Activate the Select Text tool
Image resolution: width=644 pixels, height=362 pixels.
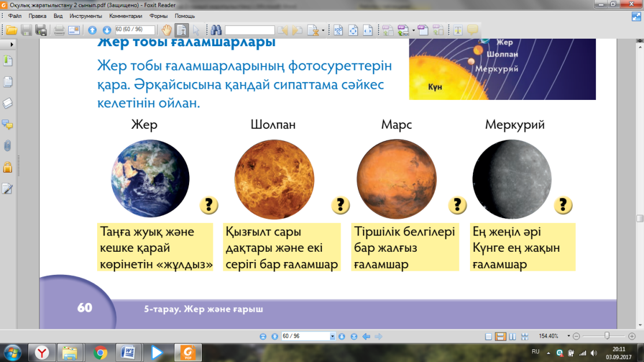click(181, 30)
